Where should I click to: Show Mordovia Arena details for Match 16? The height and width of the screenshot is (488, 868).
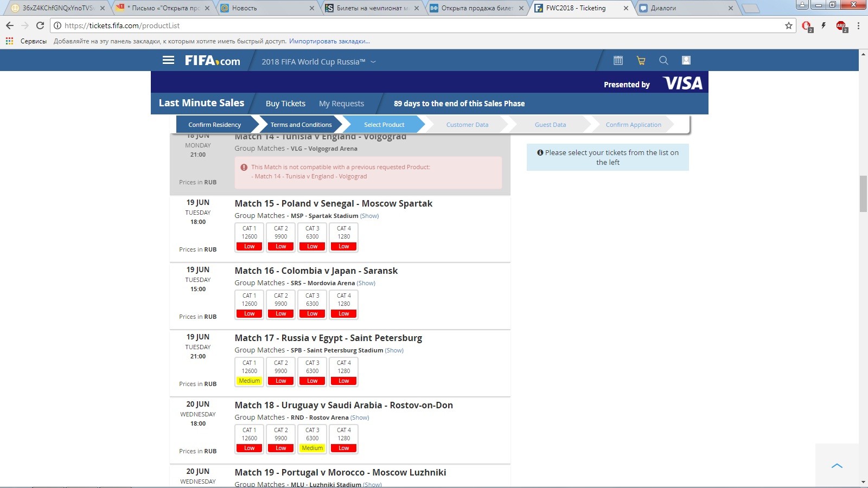click(x=366, y=283)
